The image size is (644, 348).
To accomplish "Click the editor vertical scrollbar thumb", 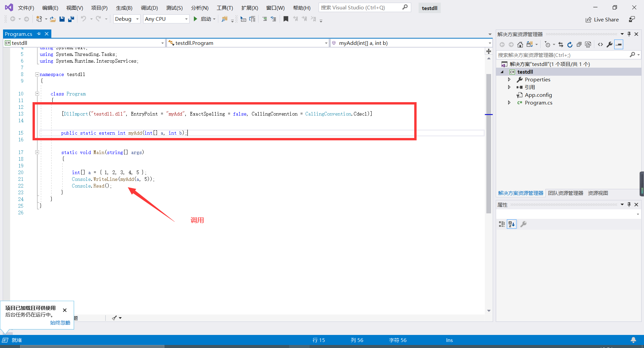I will point(489,143).
